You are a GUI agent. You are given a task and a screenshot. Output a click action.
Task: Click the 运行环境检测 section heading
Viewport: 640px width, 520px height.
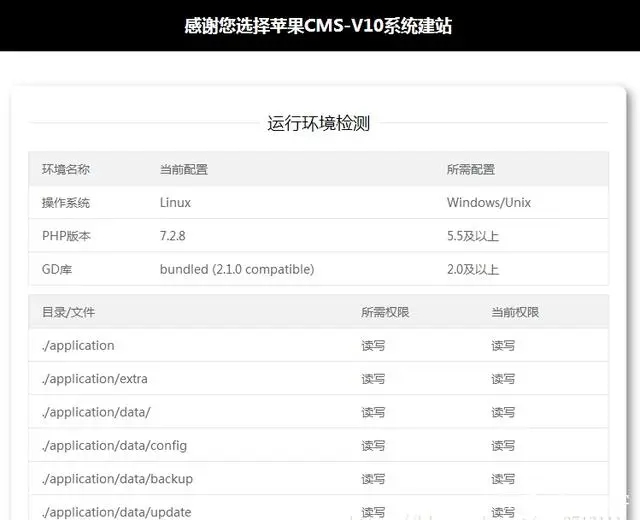(319, 123)
